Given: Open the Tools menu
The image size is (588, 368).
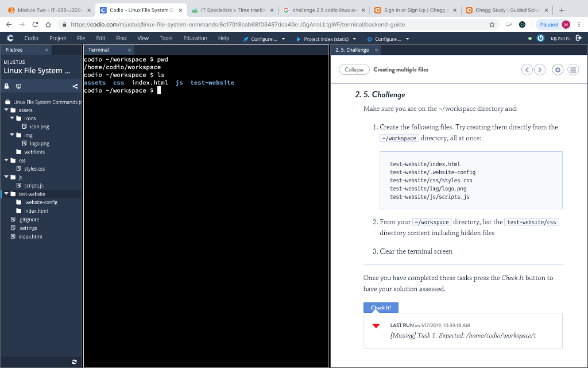Looking at the screenshot, I should [166, 39].
